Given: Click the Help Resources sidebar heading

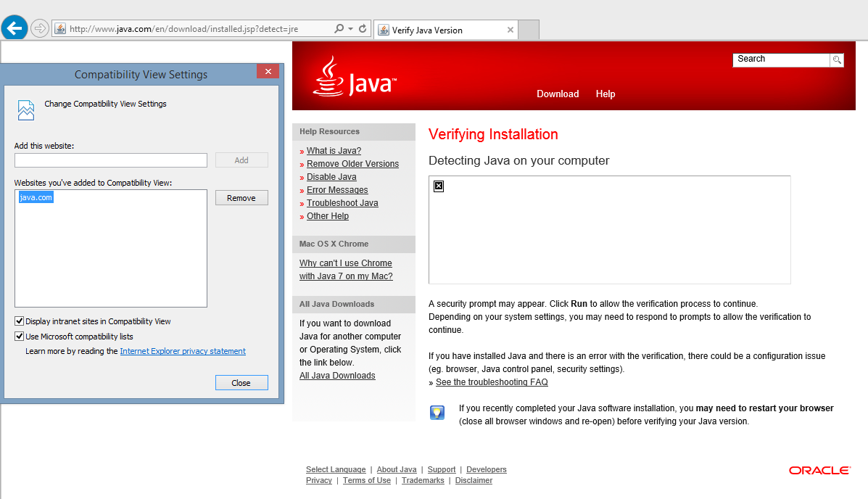Looking at the screenshot, I should click(329, 132).
